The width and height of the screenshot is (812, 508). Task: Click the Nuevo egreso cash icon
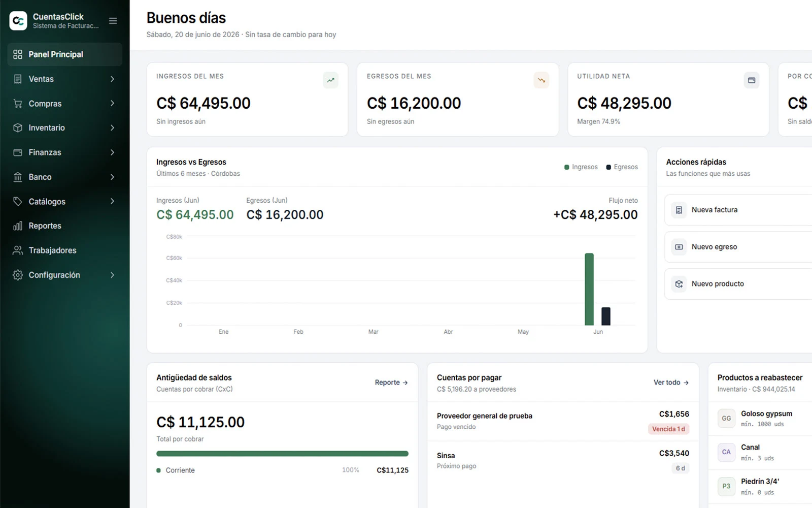coord(679,247)
